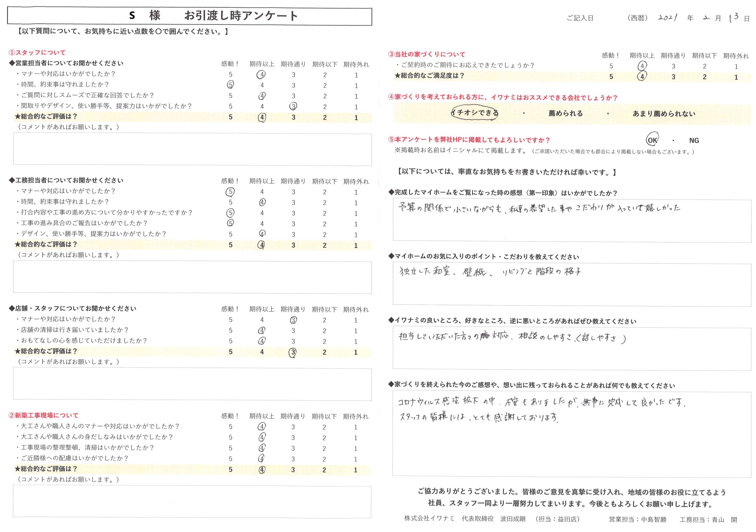This screenshot has width=756, height=532.
Task: Select the "③当社の家づくりについて" heading
Action: (x=427, y=54)
